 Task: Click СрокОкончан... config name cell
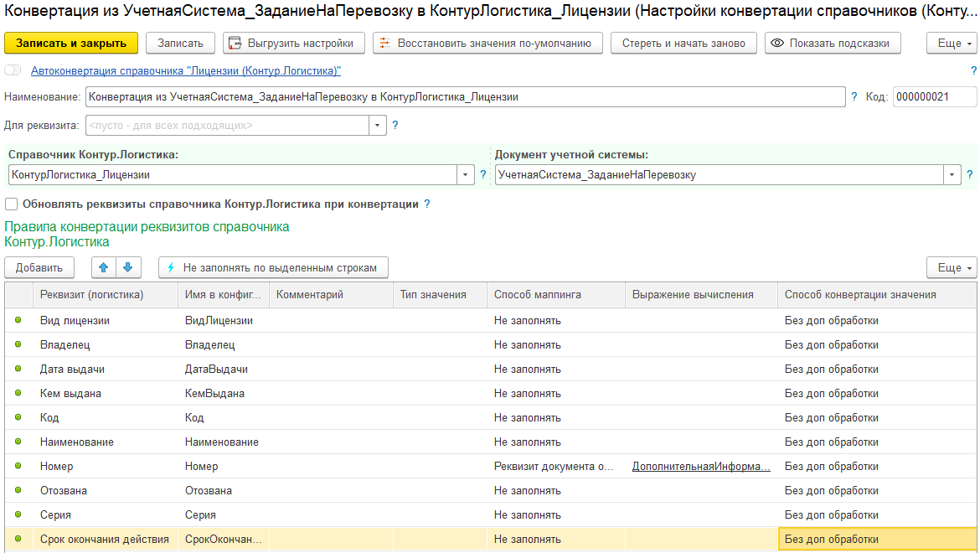point(223,540)
